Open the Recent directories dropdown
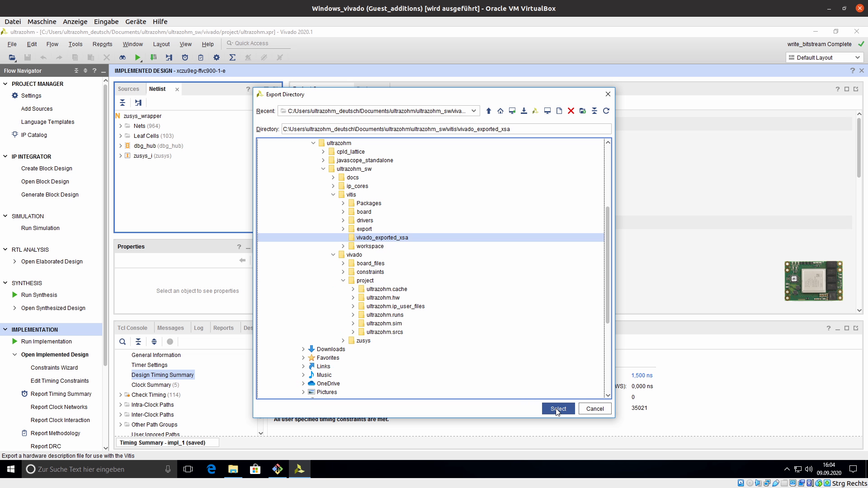868x488 pixels. coord(473,111)
